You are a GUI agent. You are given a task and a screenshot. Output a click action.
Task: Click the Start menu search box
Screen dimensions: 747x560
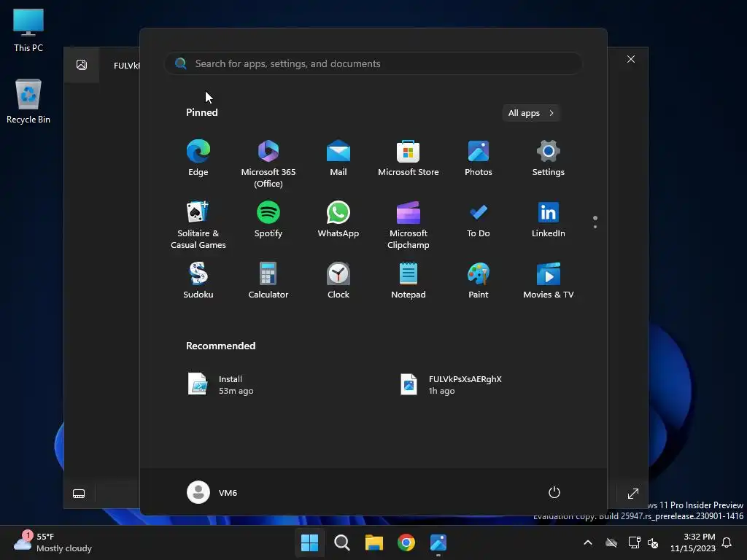[373, 63]
